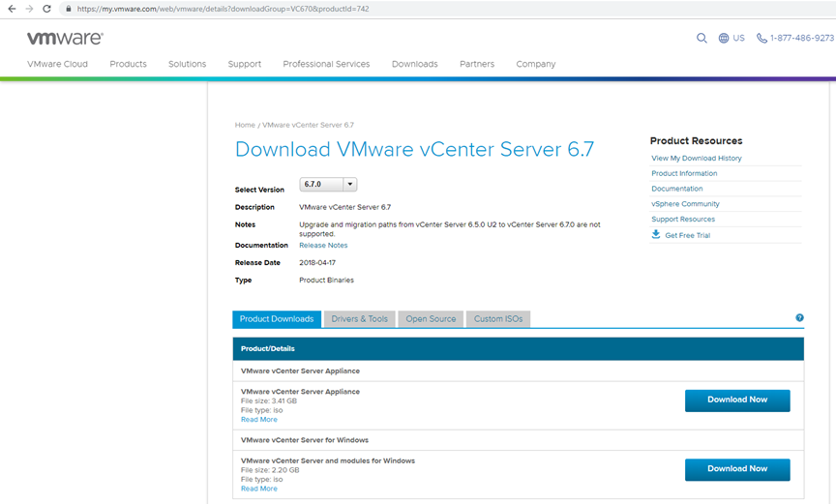The image size is (836, 504).
Task: Open the Company menu
Action: coord(536,64)
